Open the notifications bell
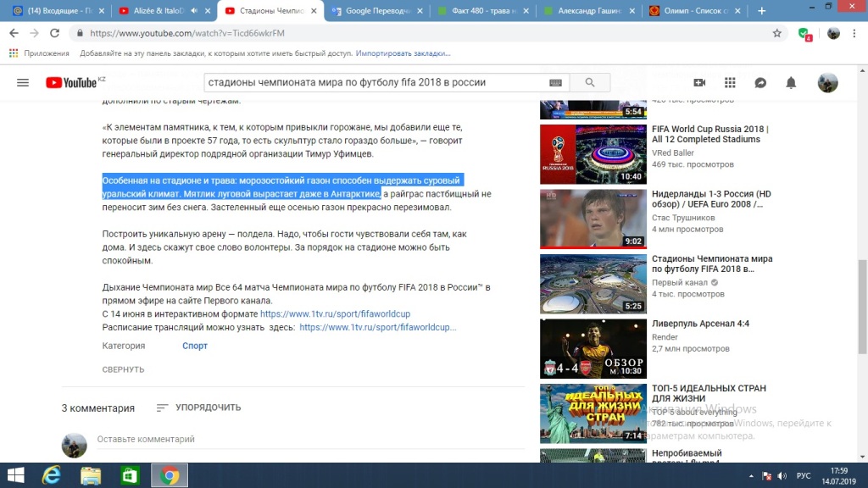This screenshot has height=488, width=868. (x=791, y=82)
